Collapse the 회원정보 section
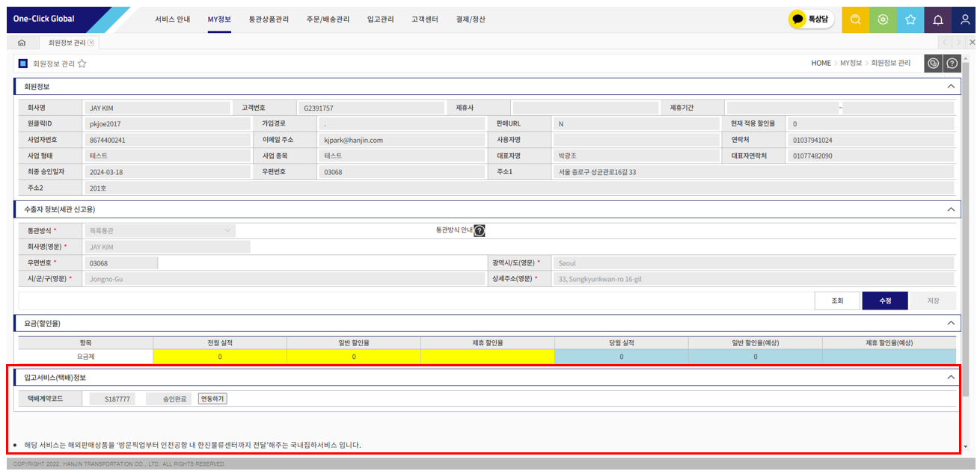980x474 pixels. coord(951,87)
